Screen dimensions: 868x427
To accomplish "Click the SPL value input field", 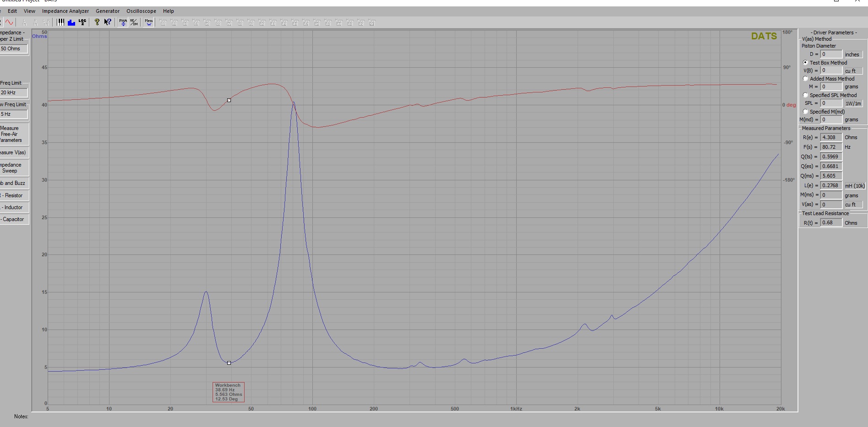I will [831, 103].
